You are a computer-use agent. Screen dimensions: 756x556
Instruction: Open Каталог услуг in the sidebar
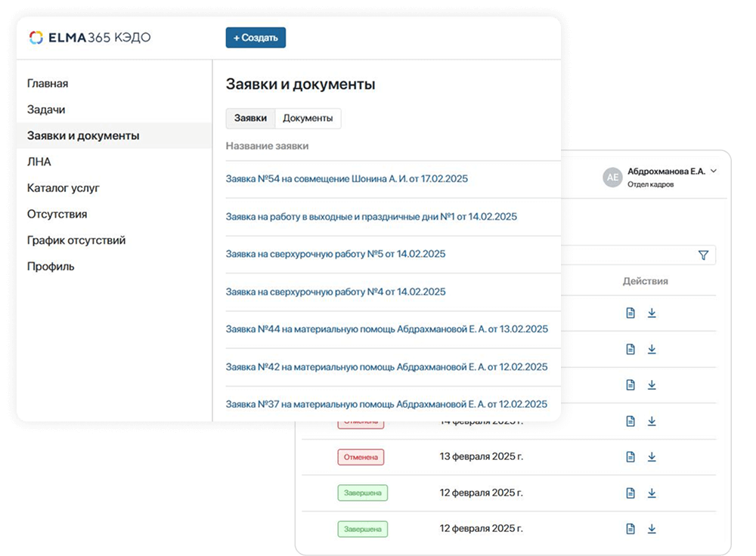coord(64,188)
